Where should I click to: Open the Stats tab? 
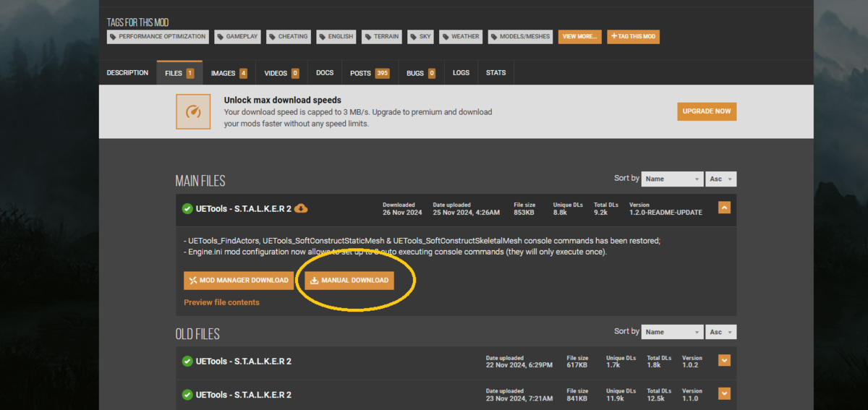[x=496, y=73]
